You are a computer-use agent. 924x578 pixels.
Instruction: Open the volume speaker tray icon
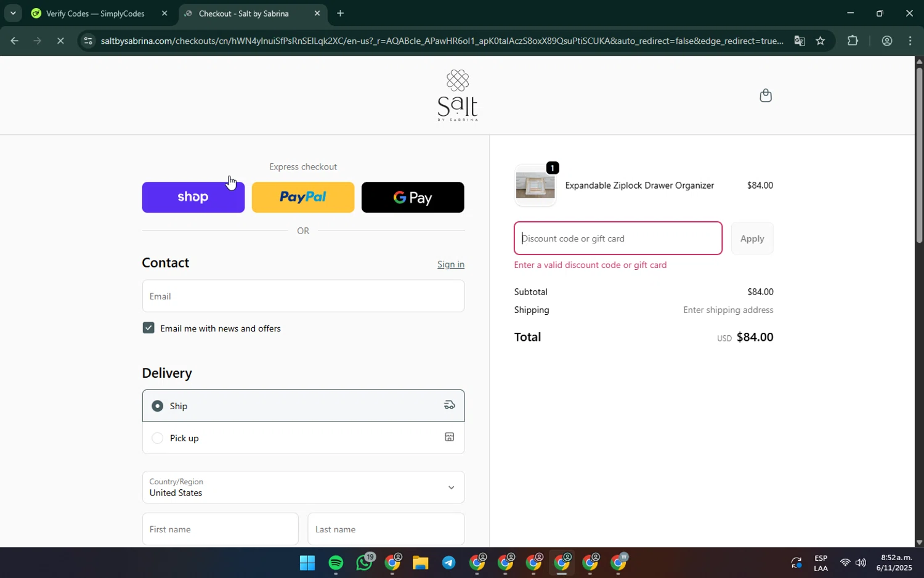coord(861,563)
